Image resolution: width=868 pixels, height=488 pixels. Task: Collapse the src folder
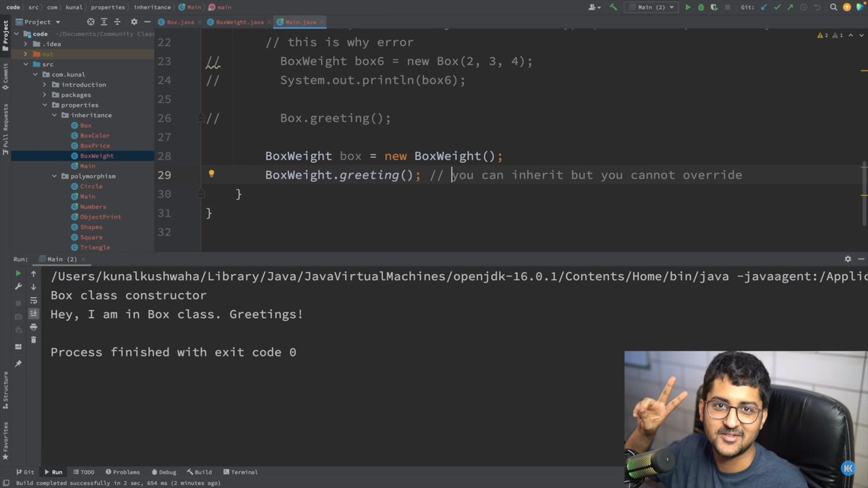25,64
